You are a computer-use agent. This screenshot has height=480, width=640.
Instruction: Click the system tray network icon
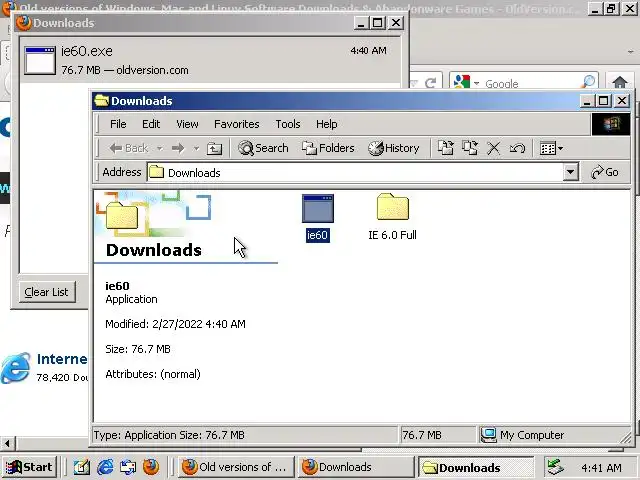[555, 467]
